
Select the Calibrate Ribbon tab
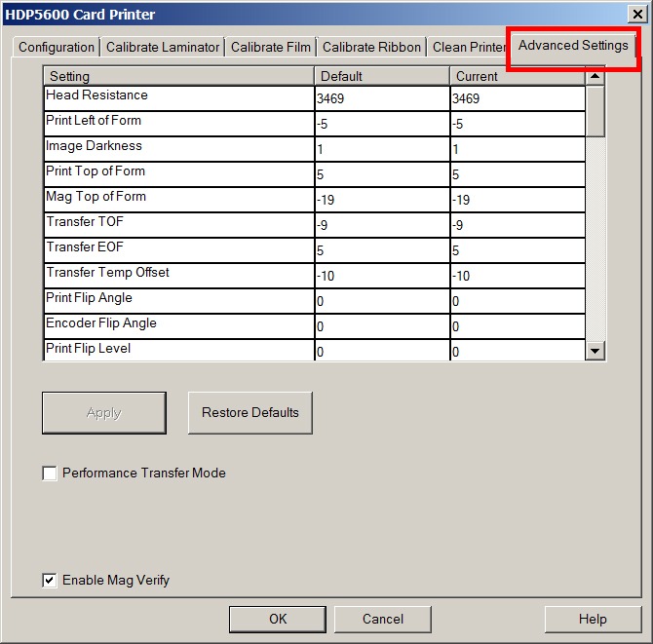[x=371, y=47]
